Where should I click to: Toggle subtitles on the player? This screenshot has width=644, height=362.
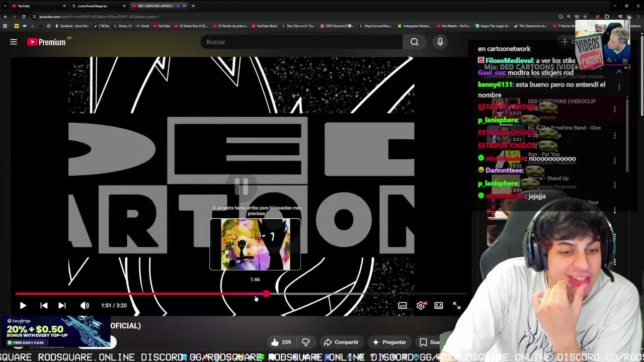tap(403, 305)
